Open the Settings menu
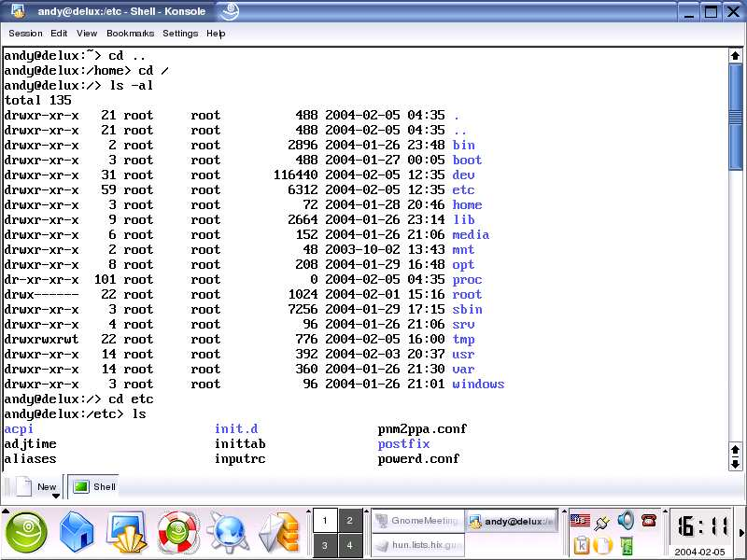Screen dimensions: 747x560 180,34
